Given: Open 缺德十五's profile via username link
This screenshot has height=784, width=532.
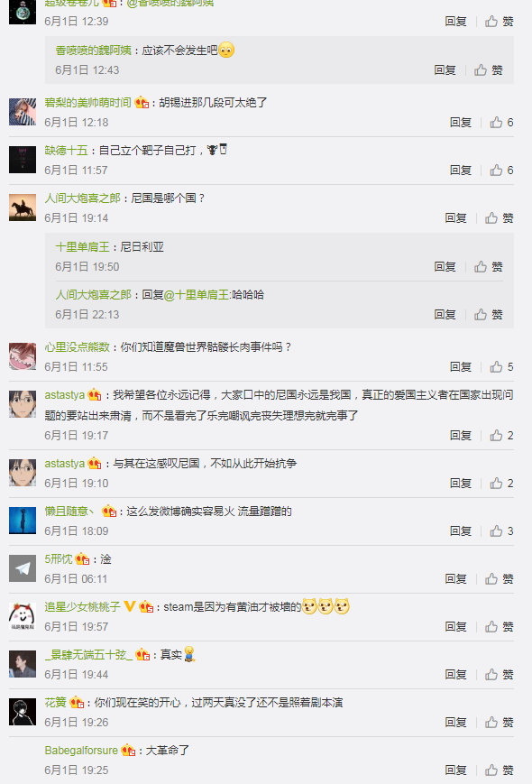Looking at the screenshot, I should tap(66, 151).
